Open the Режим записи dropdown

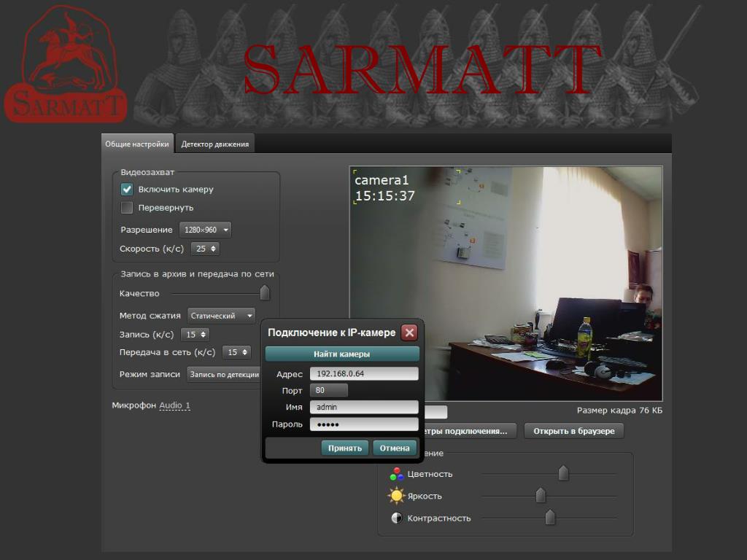(224, 374)
